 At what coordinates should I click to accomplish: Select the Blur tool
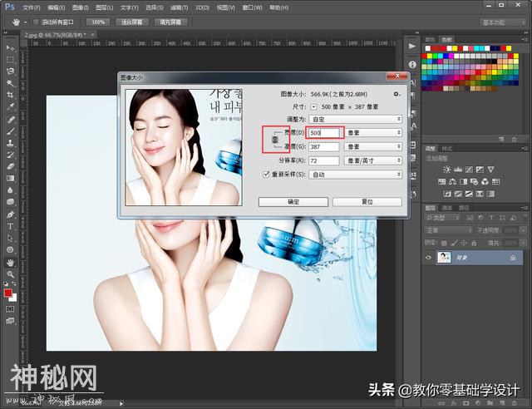click(x=10, y=190)
